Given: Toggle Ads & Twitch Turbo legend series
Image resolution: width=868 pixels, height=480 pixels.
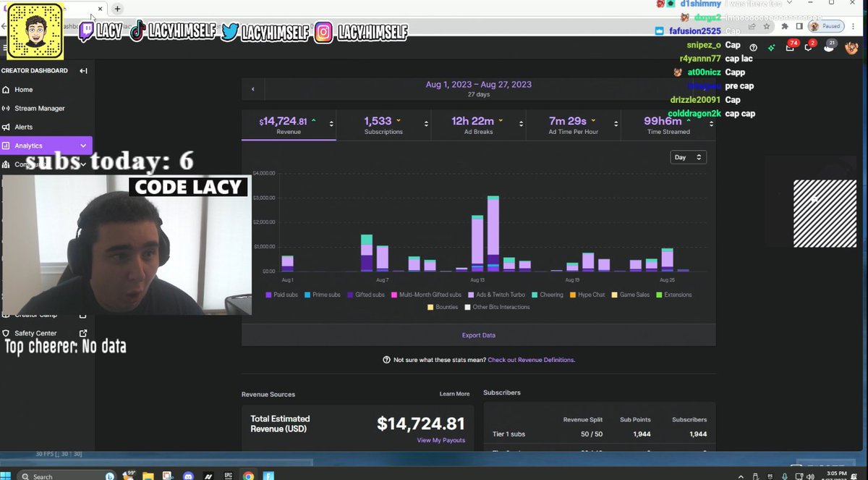Looking at the screenshot, I should (496, 295).
